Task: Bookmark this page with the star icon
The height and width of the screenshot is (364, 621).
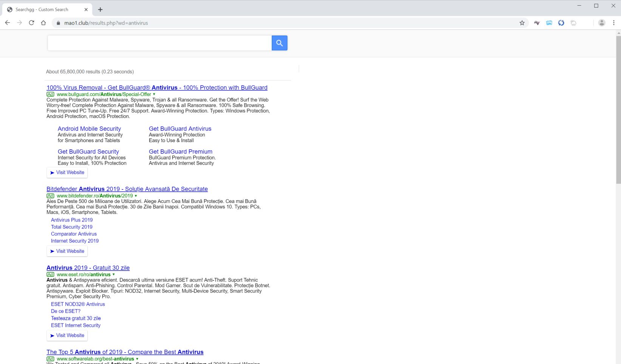Action: tap(522, 23)
